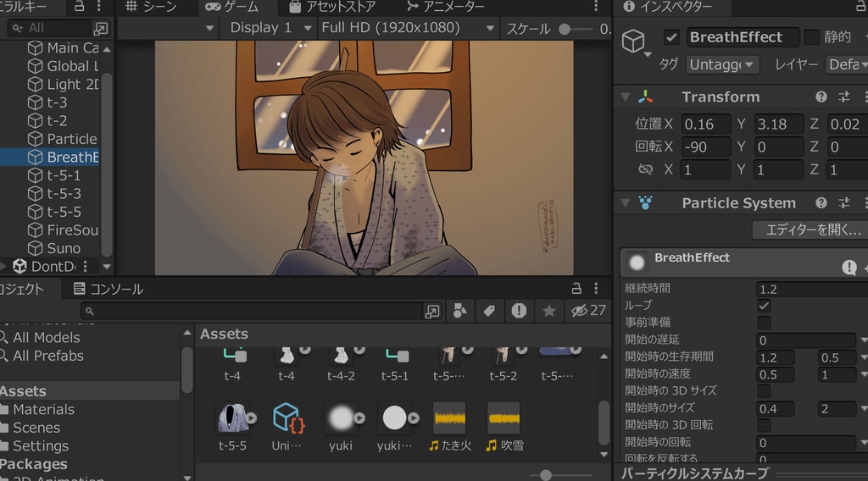Click the project panel lock icon
This screenshot has height=481, width=868.
(x=576, y=288)
